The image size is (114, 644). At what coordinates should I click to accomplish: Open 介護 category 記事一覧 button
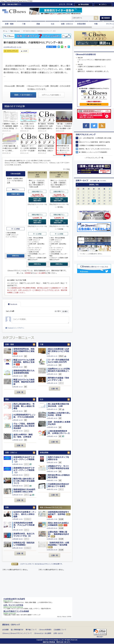tap(55, 389)
